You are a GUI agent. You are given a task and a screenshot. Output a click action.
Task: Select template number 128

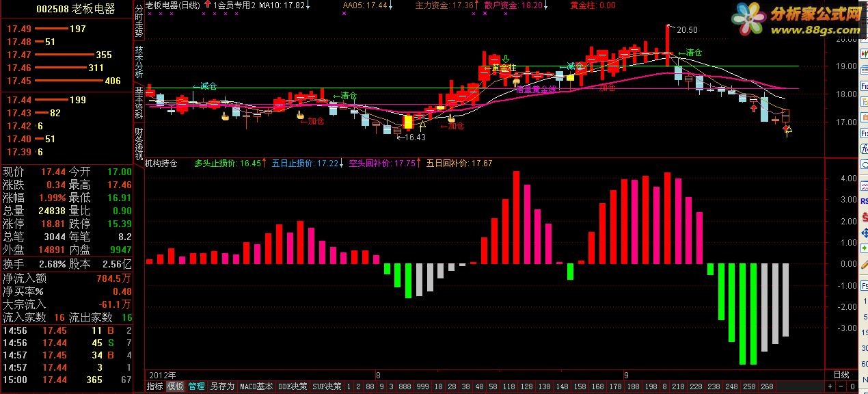(528, 386)
